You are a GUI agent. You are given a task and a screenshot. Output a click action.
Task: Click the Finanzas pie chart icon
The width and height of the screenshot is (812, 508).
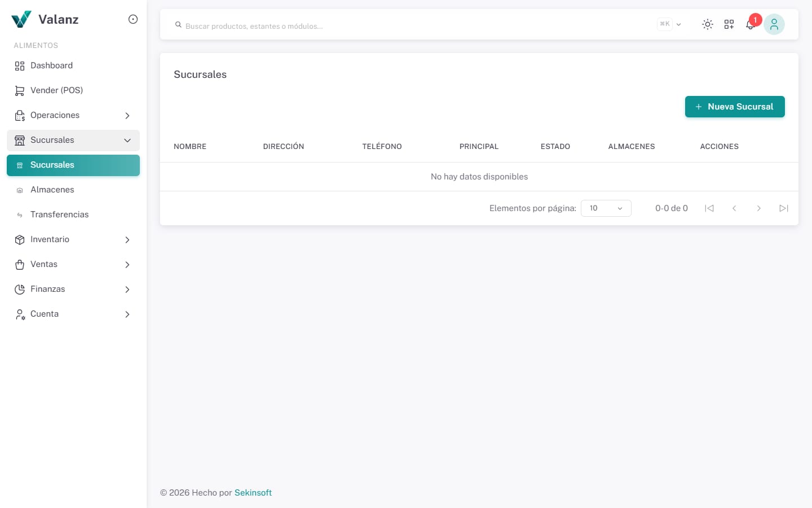coord(20,290)
